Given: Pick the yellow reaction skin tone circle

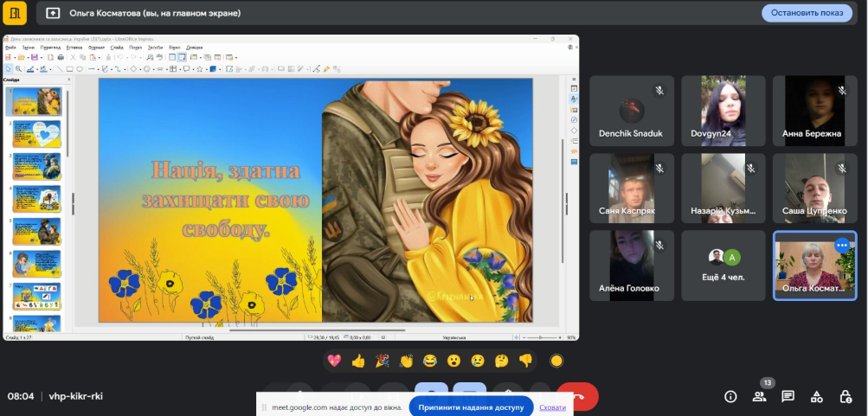Looking at the screenshot, I should [x=556, y=361].
